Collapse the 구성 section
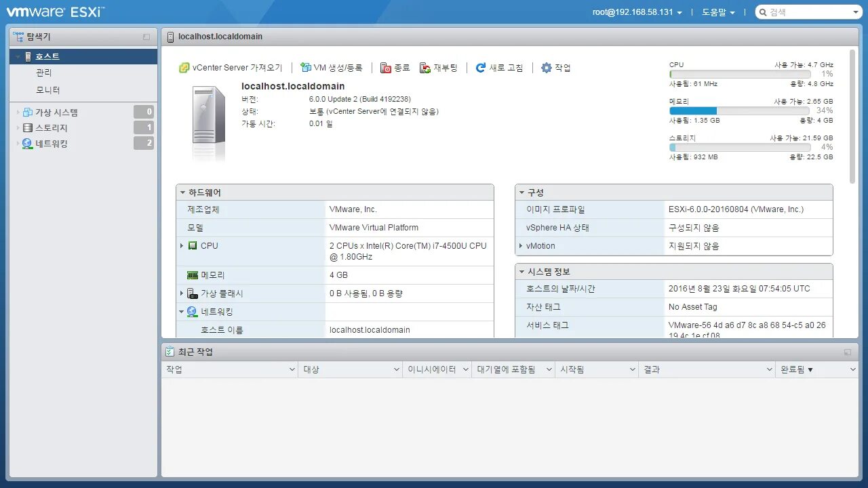 [x=522, y=192]
